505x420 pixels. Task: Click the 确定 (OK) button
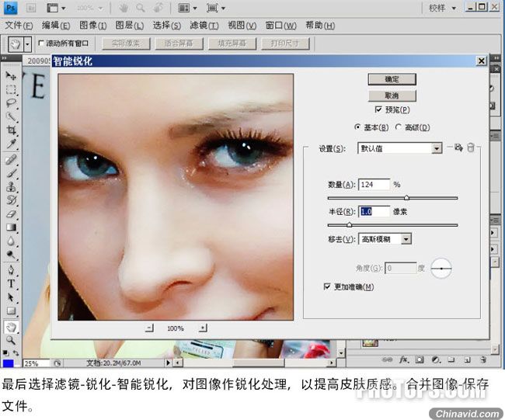pyautogui.click(x=392, y=79)
